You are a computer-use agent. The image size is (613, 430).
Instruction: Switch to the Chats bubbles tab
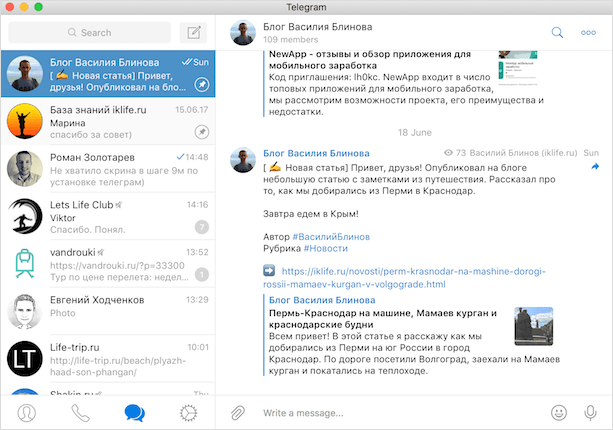135,413
